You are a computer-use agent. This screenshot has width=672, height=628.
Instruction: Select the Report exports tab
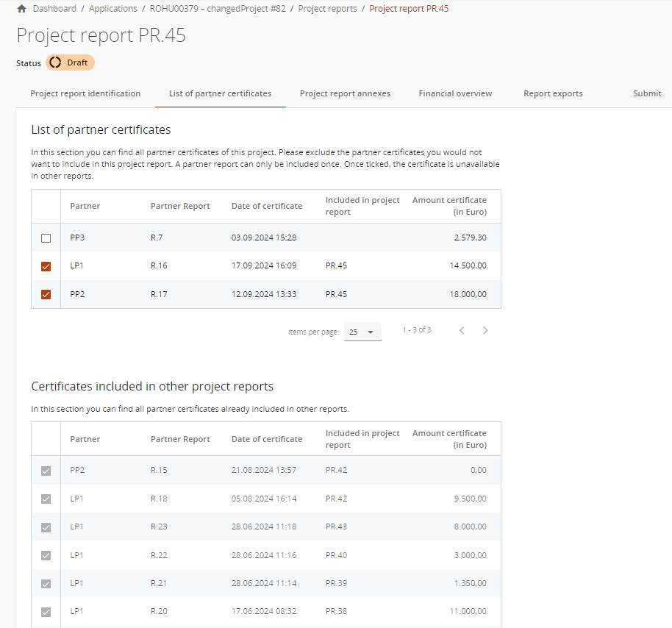point(553,93)
